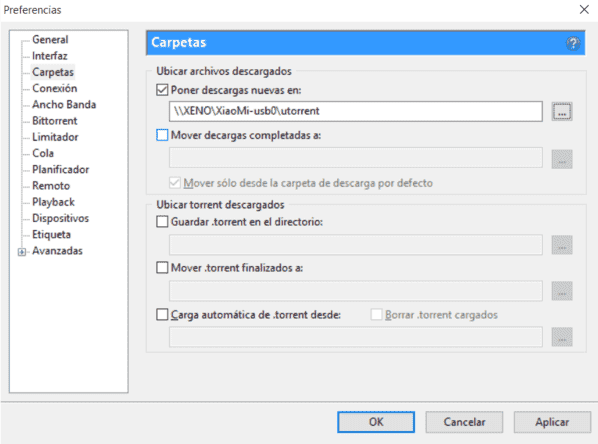Enable Mover decargas completadas a
598x444 pixels.
point(162,135)
